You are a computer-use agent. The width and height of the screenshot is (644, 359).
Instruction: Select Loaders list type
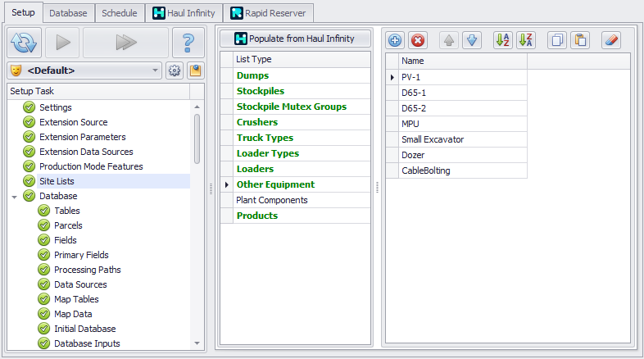(302, 169)
